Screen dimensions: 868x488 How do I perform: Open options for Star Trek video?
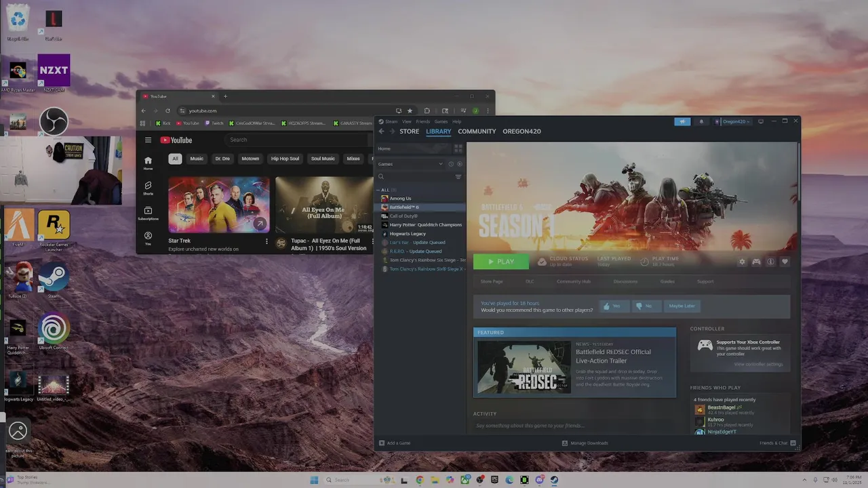[x=267, y=241]
